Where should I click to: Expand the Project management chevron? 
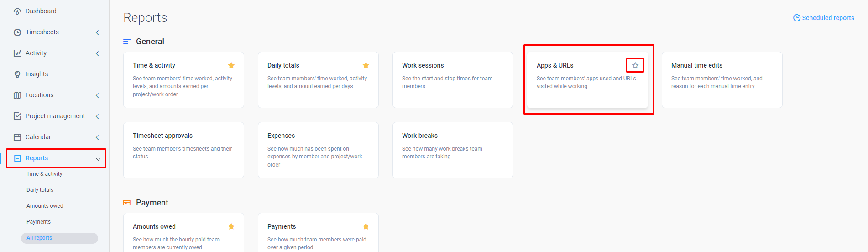[x=97, y=116]
